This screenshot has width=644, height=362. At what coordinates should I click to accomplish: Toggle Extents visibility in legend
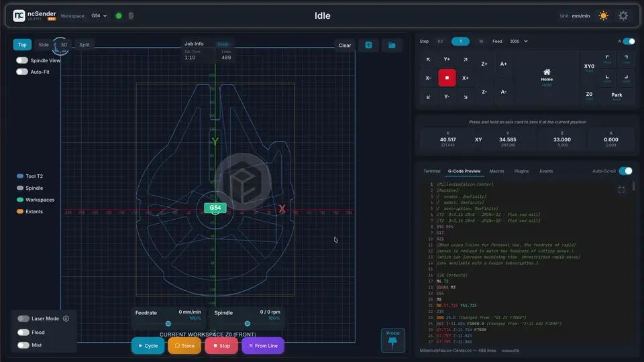click(x=30, y=212)
